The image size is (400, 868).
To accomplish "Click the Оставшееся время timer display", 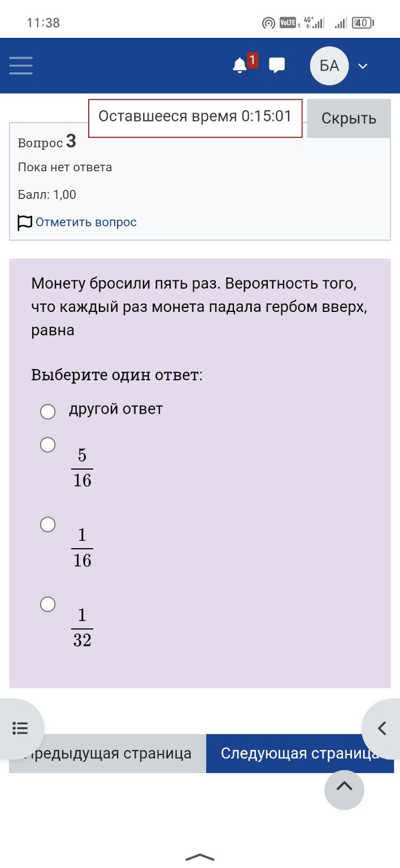I will tap(194, 117).
